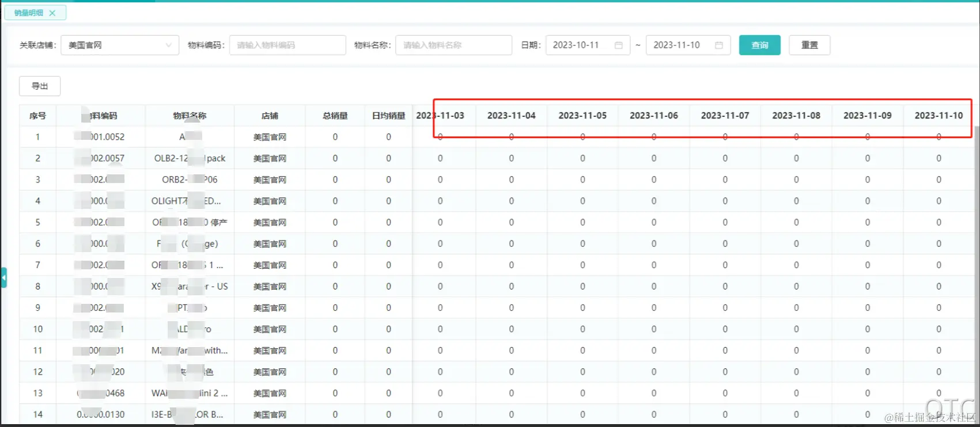Click the 2023-11-04 column header
The image size is (980, 427).
click(x=511, y=116)
